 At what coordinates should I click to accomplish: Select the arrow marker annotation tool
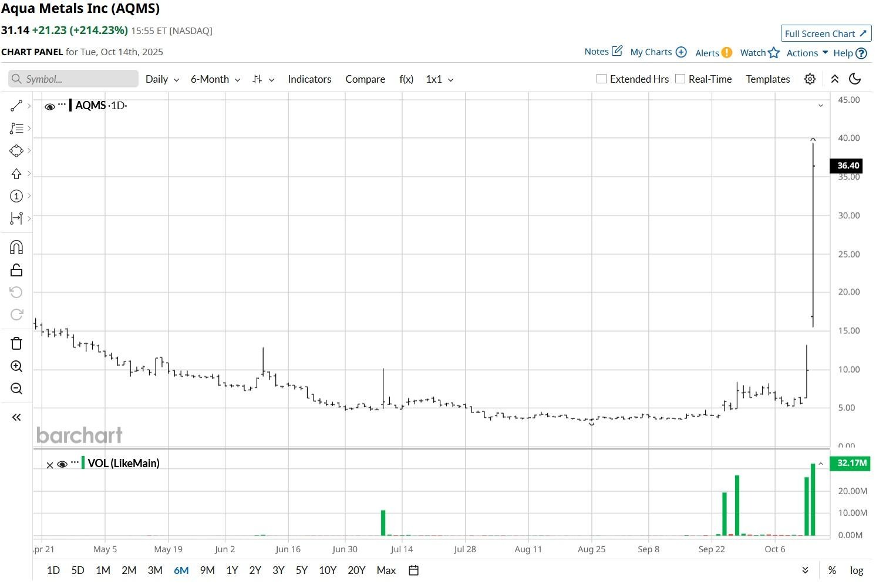[16, 174]
